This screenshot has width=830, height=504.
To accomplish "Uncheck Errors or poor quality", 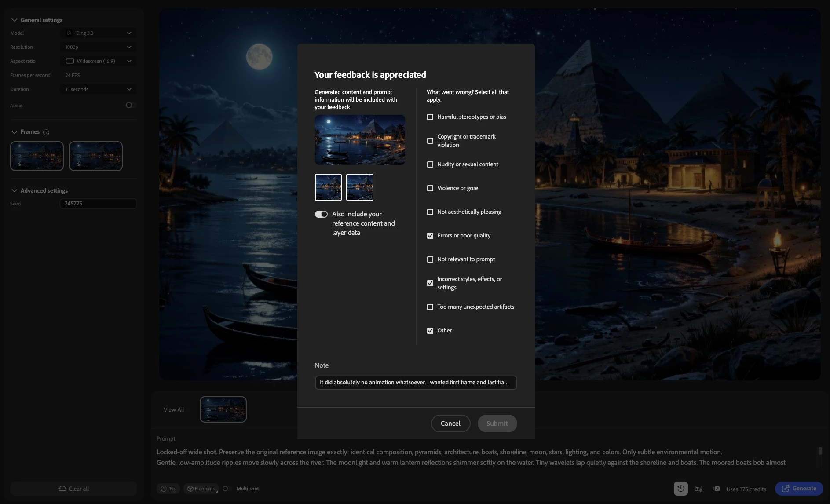I will (x=430, y=236).
